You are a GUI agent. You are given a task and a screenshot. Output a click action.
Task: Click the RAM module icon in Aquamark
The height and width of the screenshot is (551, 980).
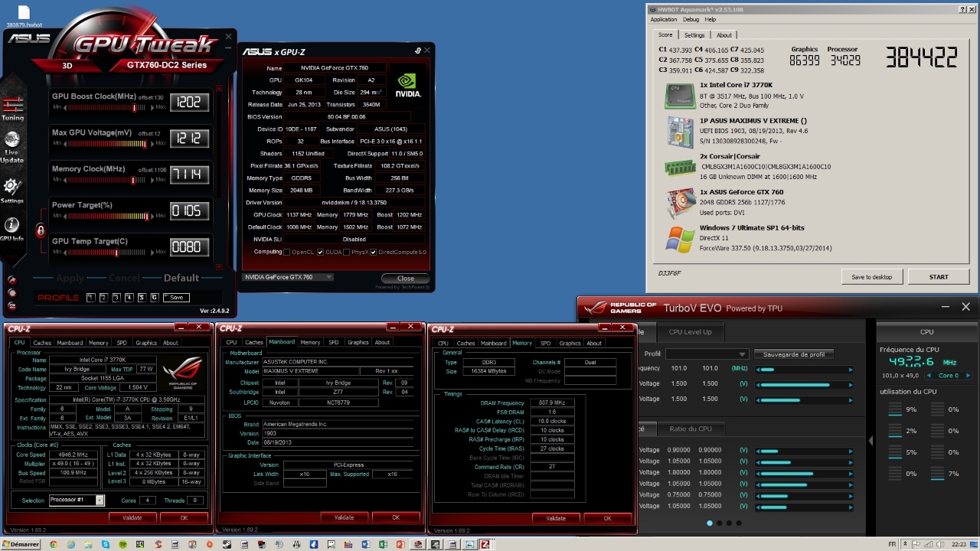[679, 167]
